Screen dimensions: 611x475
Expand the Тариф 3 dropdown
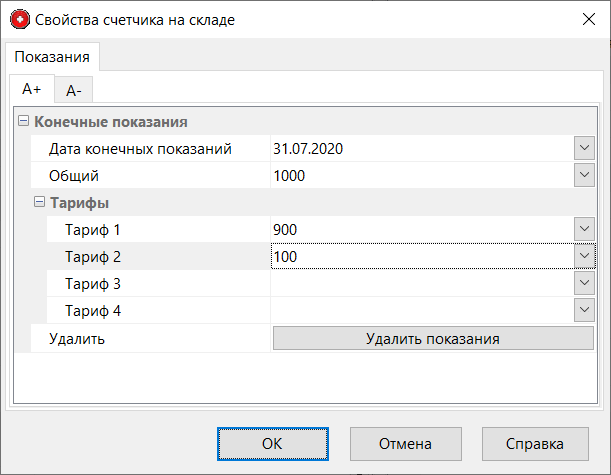(585, 284)
